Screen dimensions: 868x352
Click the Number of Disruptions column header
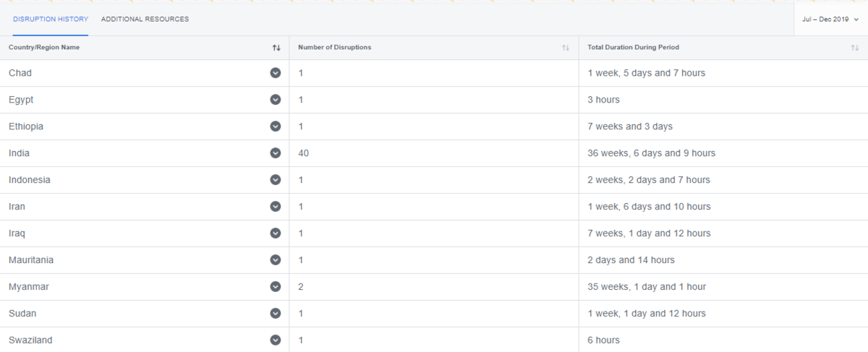(x=333, y=48)
